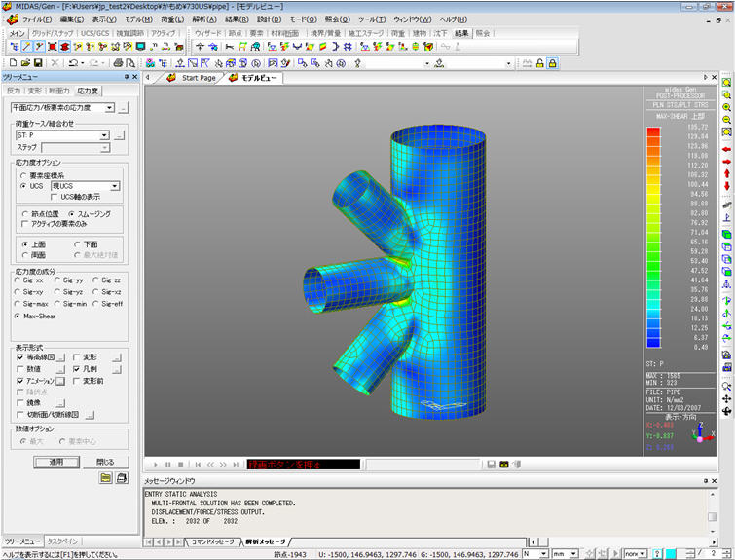This screenshot has height=560, width=735.
Task: Click the unlocked padlock icon
Action: (x=540, y=63)
